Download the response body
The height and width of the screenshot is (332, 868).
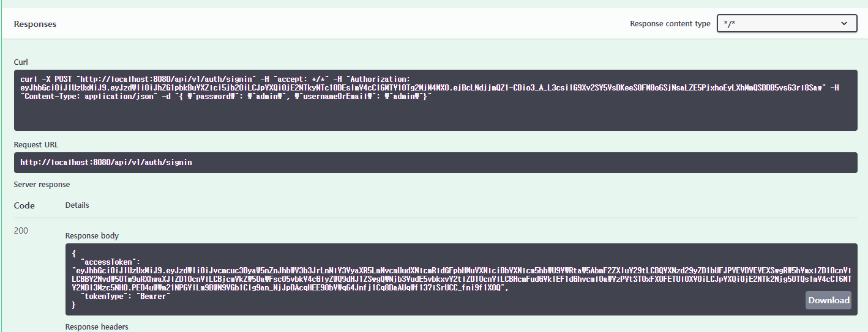point(829,300)
